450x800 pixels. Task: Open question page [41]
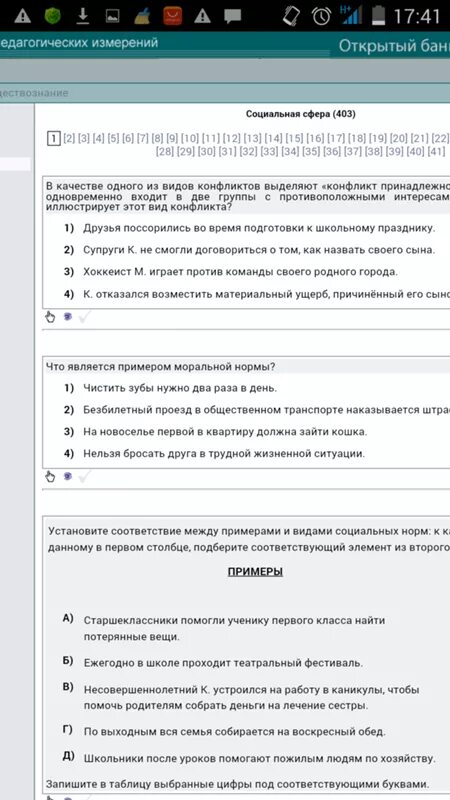[436, 152]
